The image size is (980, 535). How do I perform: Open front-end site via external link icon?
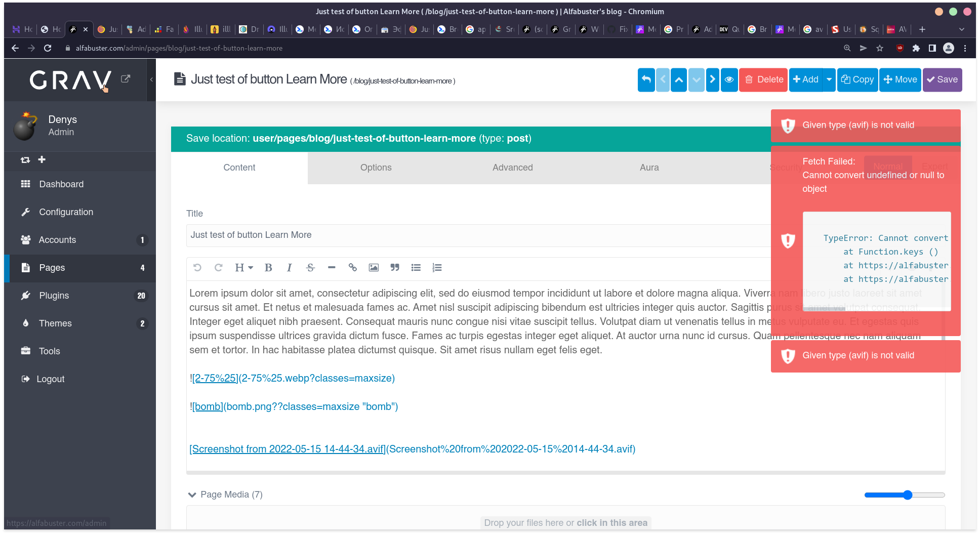tap(126, 78)
